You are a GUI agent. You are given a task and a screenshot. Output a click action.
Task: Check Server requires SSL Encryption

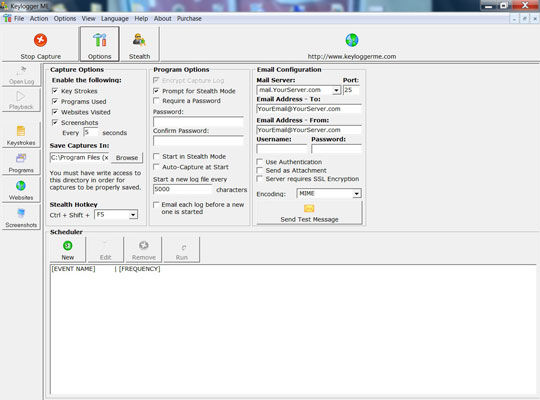[x=260, y=179]
